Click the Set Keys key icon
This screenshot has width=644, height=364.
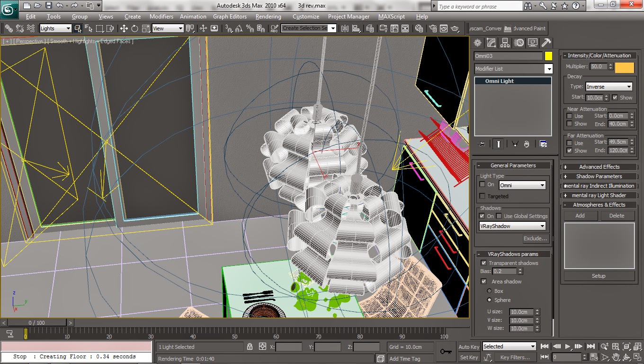point(446,352)
